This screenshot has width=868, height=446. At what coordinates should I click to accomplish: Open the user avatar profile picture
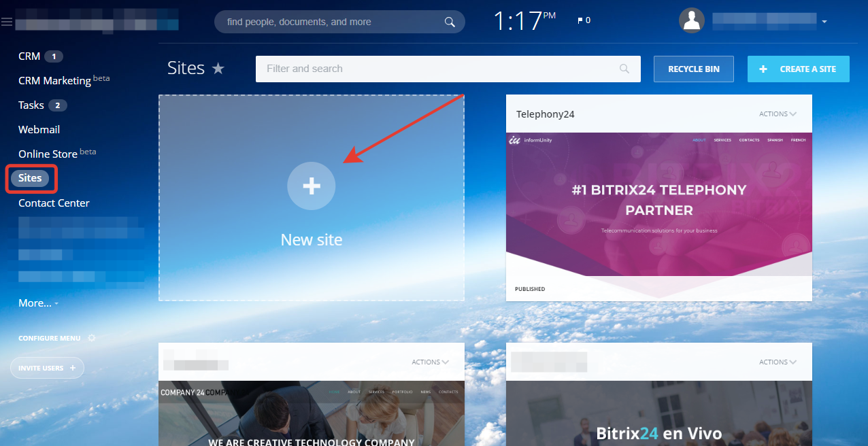pyautogui.click(x=691, y=20)
